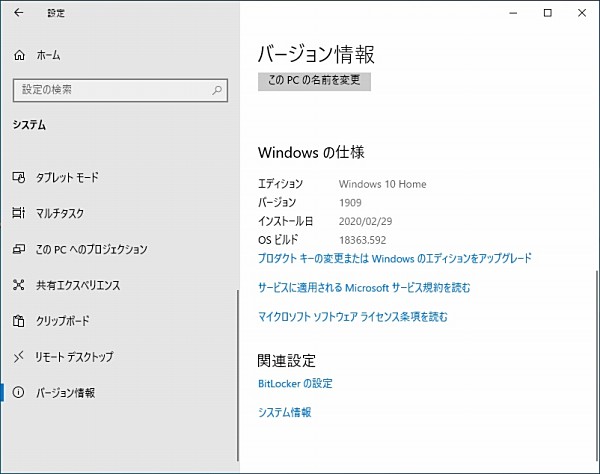Click the リモート デスクトップ remote desktop icon
Screen dimensions: 600x474
tap(19, 357)
